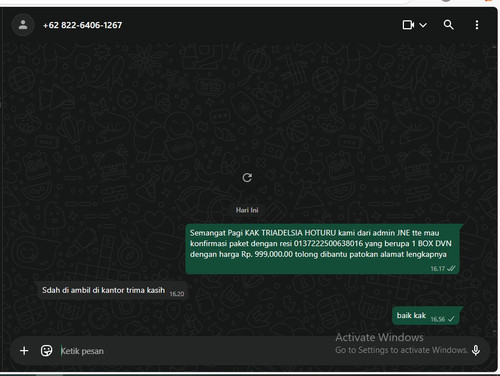The height and width of the screenshot is (376, 500).
Task: Open the three-dot chat menu
Action: pyautogui.click(x=477, y=25)
